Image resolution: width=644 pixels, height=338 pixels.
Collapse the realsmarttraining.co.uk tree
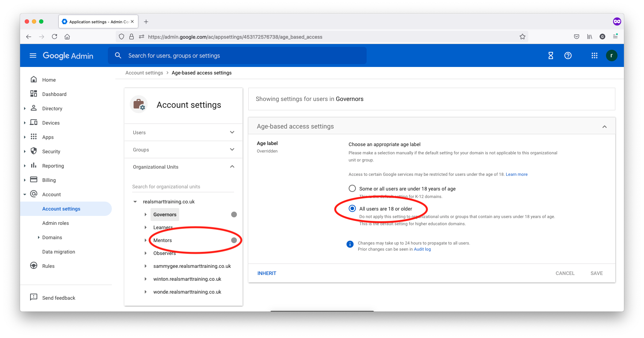135,202
